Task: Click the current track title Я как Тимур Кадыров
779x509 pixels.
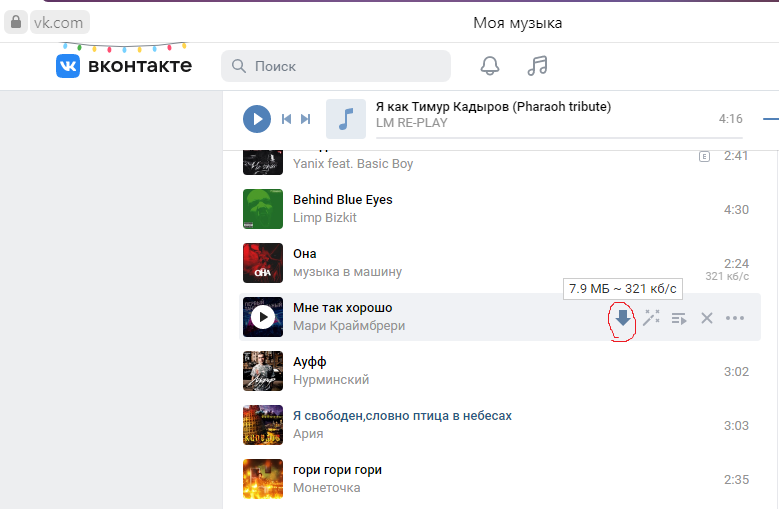Action: (x=493, y=107)
